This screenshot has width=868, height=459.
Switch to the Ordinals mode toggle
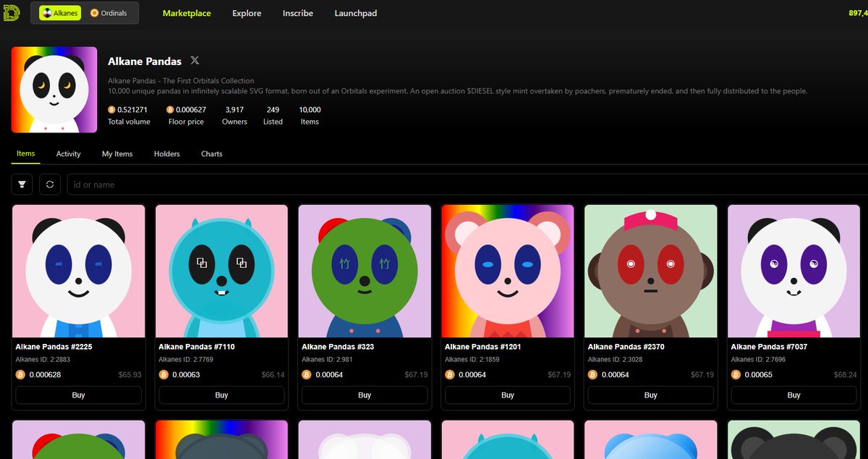point(109,13)
